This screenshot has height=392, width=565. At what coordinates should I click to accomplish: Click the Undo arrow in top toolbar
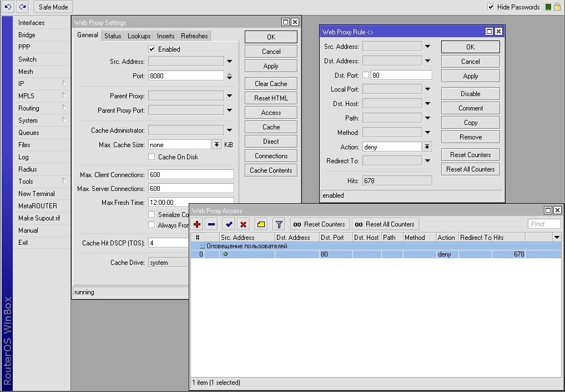tap(8, 7)
